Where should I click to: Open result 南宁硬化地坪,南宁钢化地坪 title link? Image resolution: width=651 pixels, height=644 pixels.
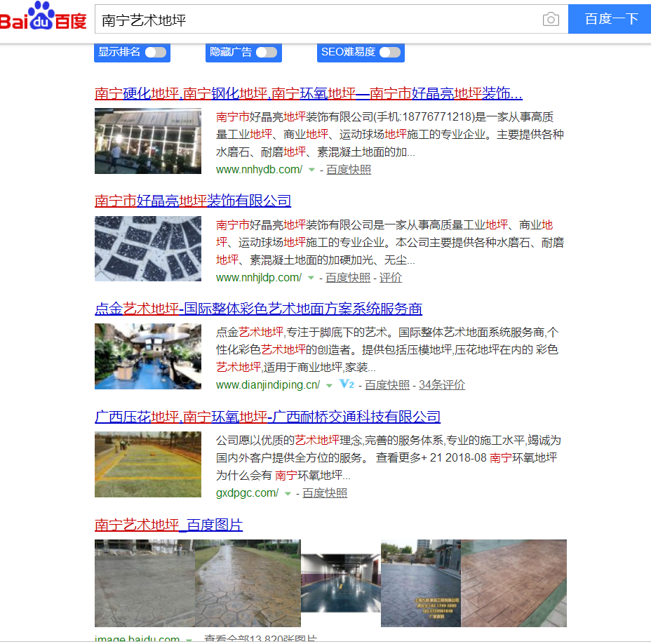tap(309, 93)
